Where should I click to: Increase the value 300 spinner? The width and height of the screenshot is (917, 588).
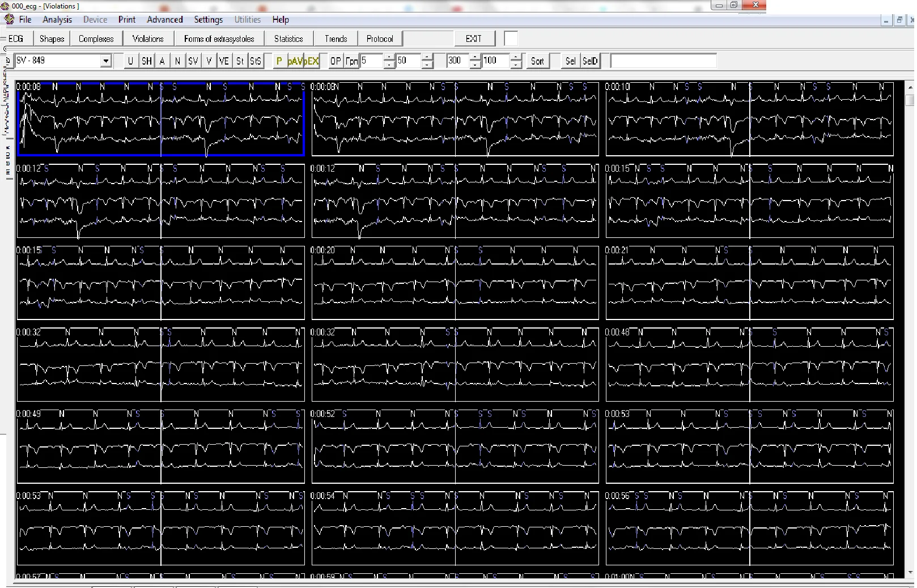pos(476,57)
